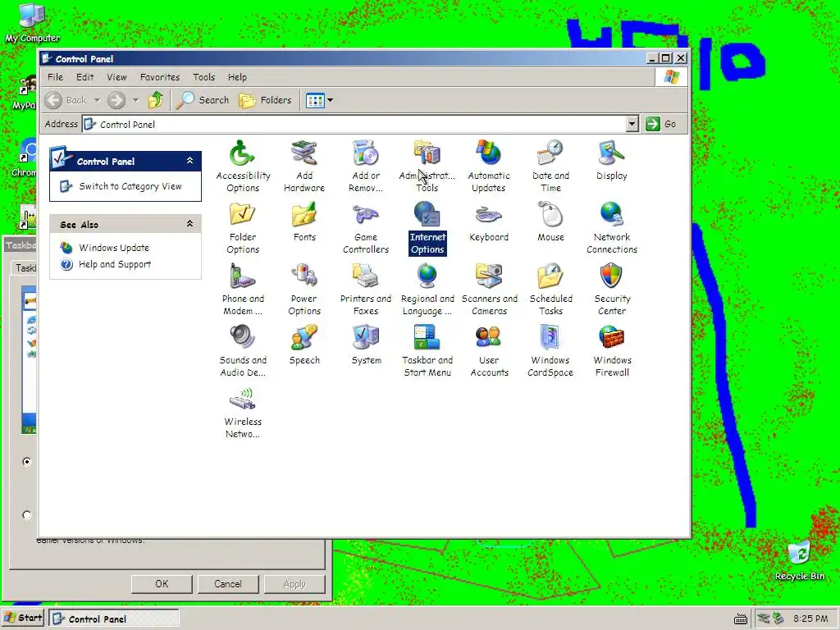
Task: Open the Forward button history dropdown
Action: point(135,100)
